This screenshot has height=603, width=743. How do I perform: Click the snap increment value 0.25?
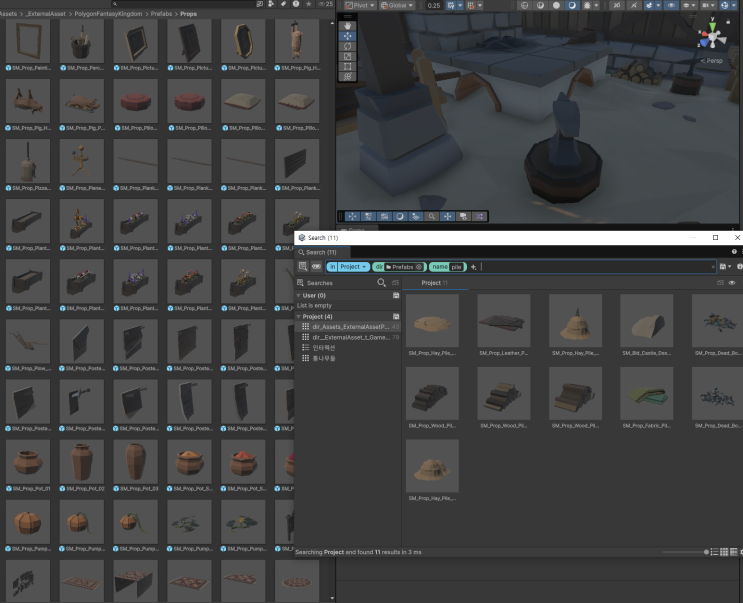[434, 5]
